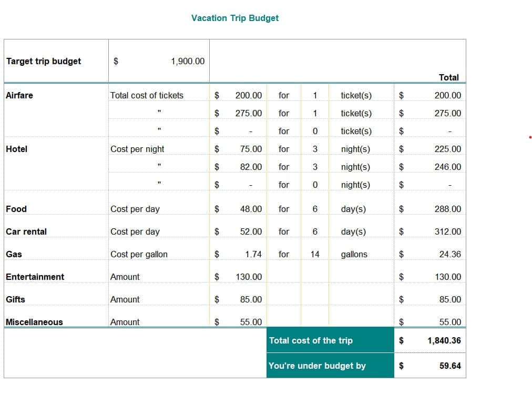Image resolution: width=532 pixels, height=414 pixels.
Task: Select the 275.00 airfare ticket cost cell
Action: [x=248, y=113]
